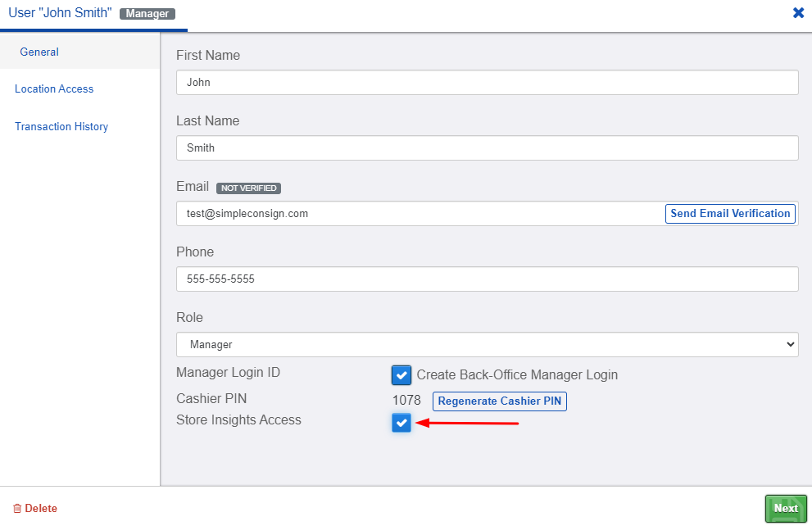Switch to the Location Access tab
812x526 pixels.
click(54, 89)
